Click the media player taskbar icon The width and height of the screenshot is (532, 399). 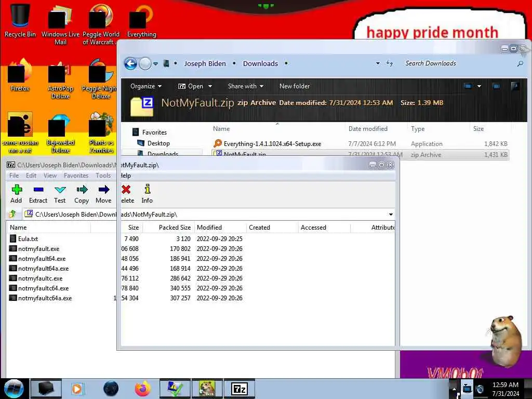click(x=77, y=389)
